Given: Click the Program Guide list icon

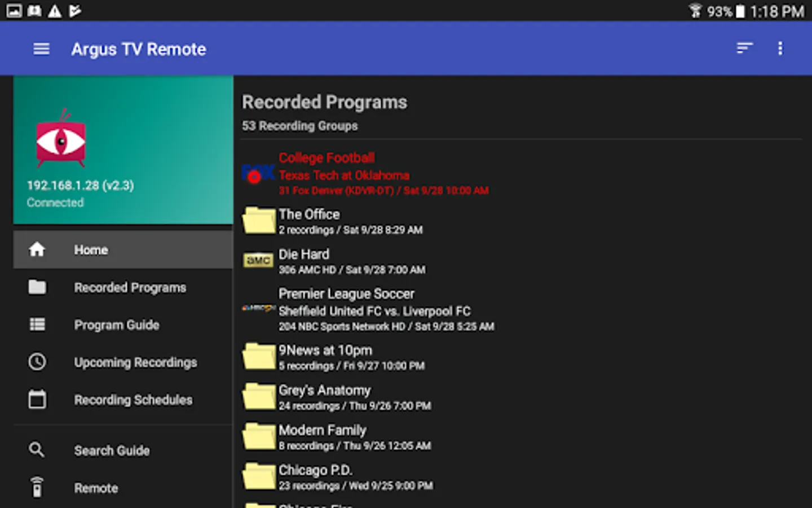Looking at the screenshot, I should click(x=37, y=325).
